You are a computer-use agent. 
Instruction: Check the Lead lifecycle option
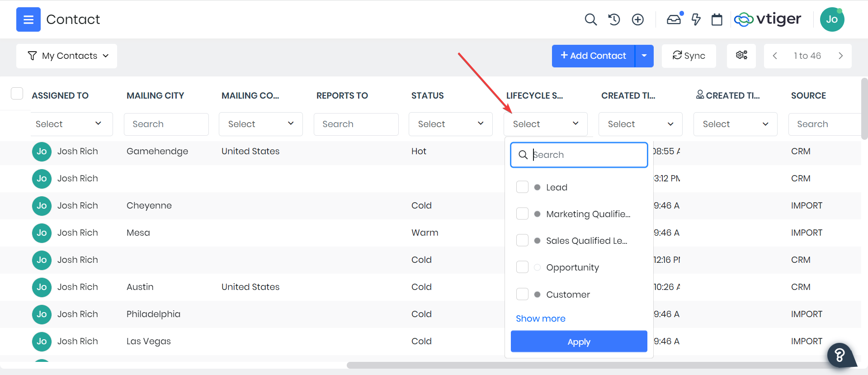522,187
